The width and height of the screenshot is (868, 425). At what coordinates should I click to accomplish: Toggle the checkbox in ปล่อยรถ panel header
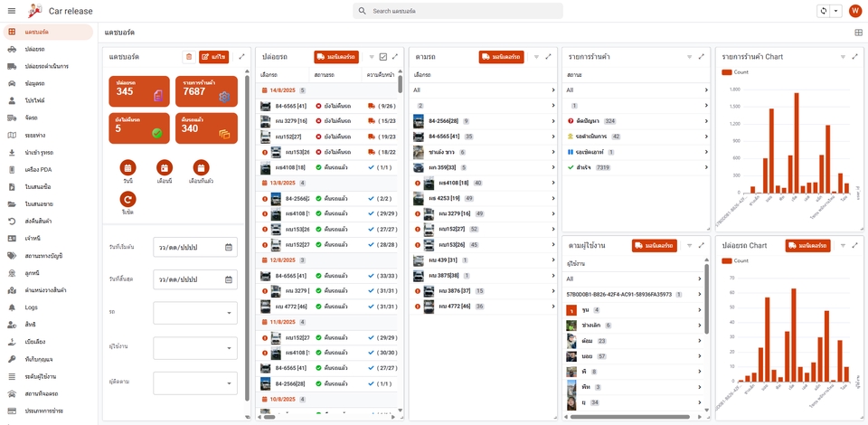click(x=383, y=57)
